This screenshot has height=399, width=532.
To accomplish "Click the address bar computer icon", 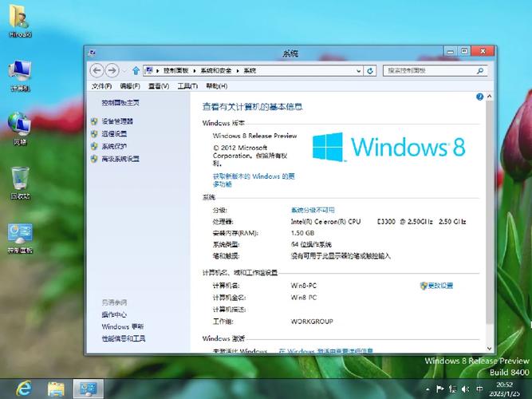I will click(x=148, y=71).
